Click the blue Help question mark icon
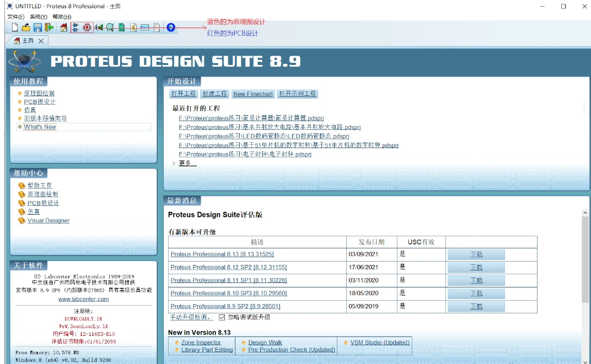 pyautogui.click(x=171, y=27)
